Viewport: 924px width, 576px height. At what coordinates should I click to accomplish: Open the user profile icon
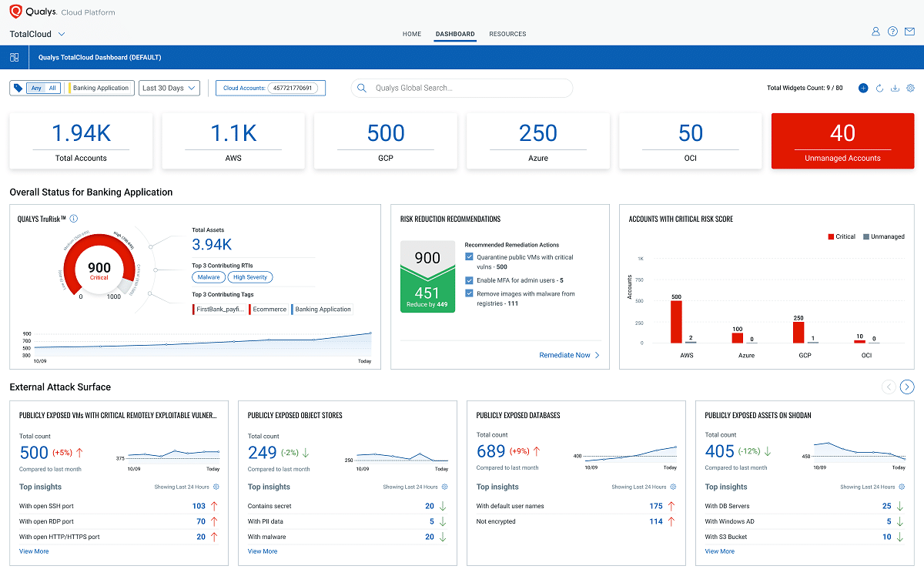875,32
